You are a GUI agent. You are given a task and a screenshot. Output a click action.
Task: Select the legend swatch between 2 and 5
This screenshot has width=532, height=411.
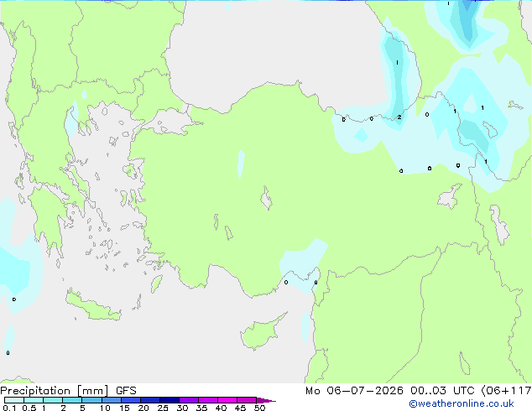click(x=72, y=400)
